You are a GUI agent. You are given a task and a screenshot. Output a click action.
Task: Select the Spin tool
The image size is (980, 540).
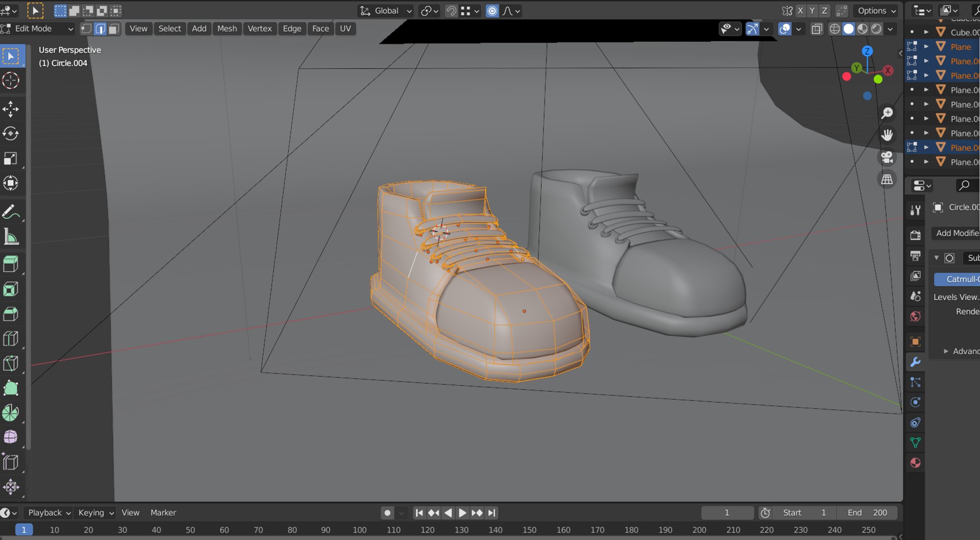point(11,413)
